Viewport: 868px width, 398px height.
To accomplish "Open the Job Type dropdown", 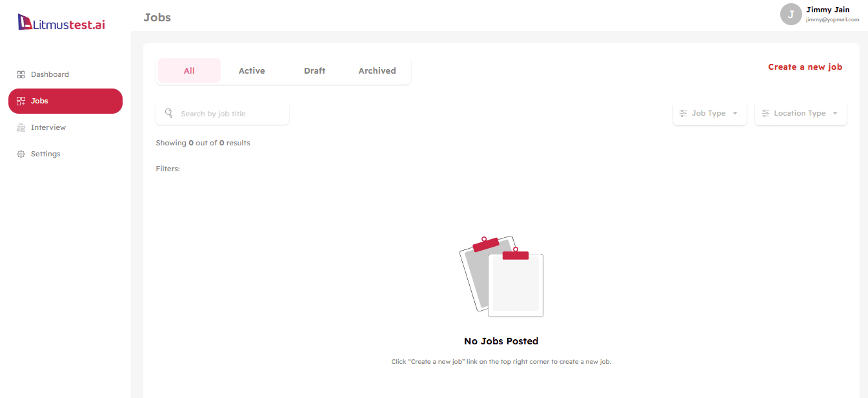I will tap(710, 113).
